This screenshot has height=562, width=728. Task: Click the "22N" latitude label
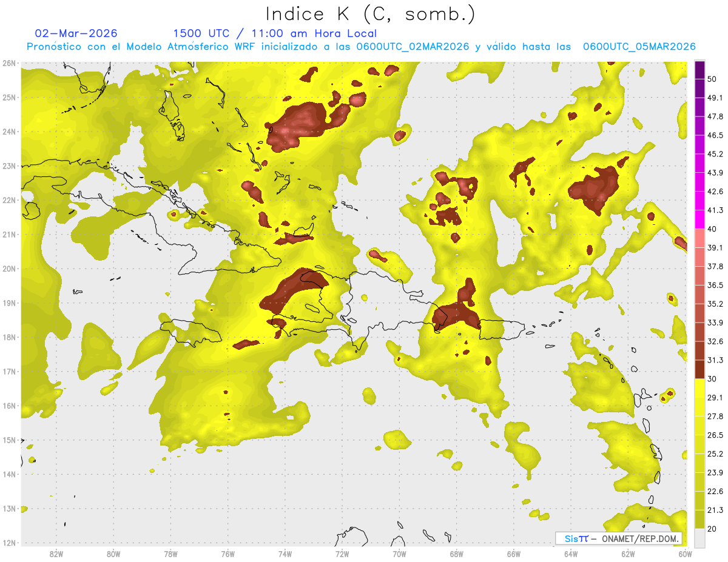(9, 200)
